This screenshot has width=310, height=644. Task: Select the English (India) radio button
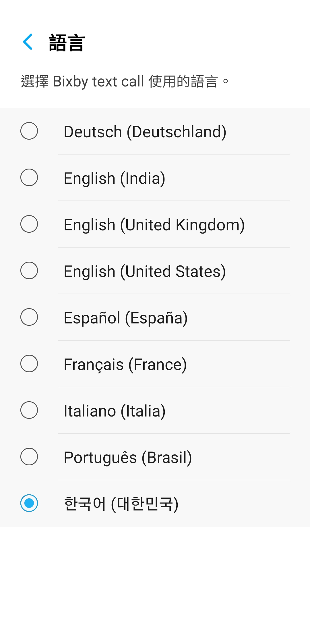click(29, 178)
